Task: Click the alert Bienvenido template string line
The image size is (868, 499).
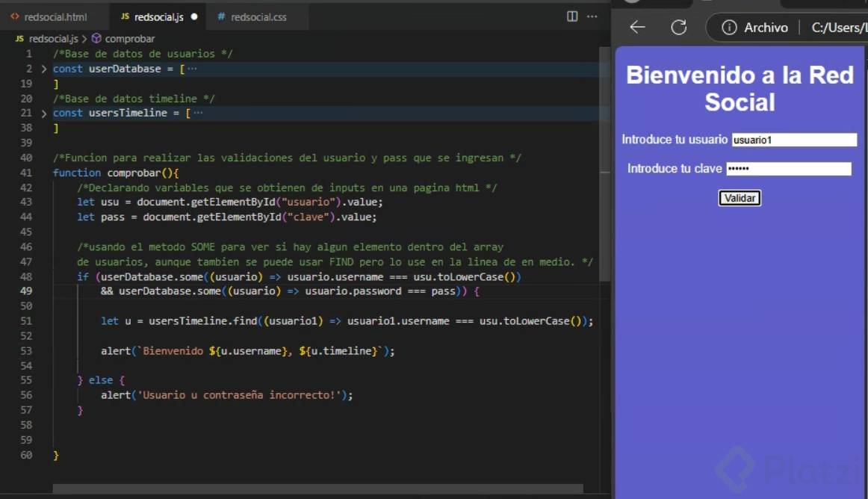Action: click(x=248, y=350)
